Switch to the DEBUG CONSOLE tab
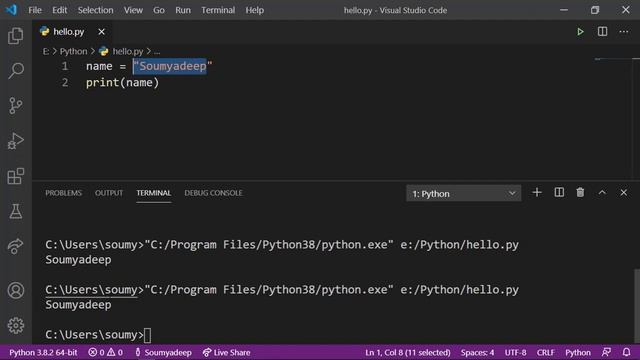Image resolution: width=640 pixels, height=360 pixels. pyautogui.click(x=213, y=193)
